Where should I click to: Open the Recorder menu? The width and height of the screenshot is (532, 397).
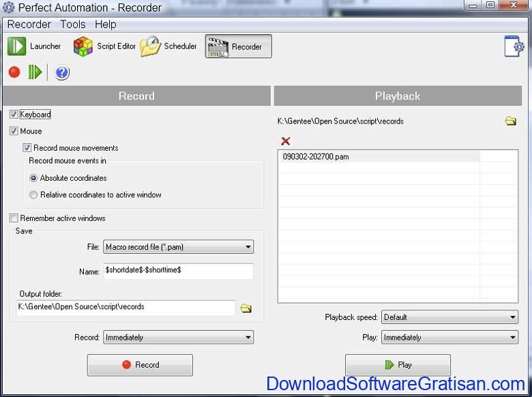pyautogui.click(x=29, y=25)
